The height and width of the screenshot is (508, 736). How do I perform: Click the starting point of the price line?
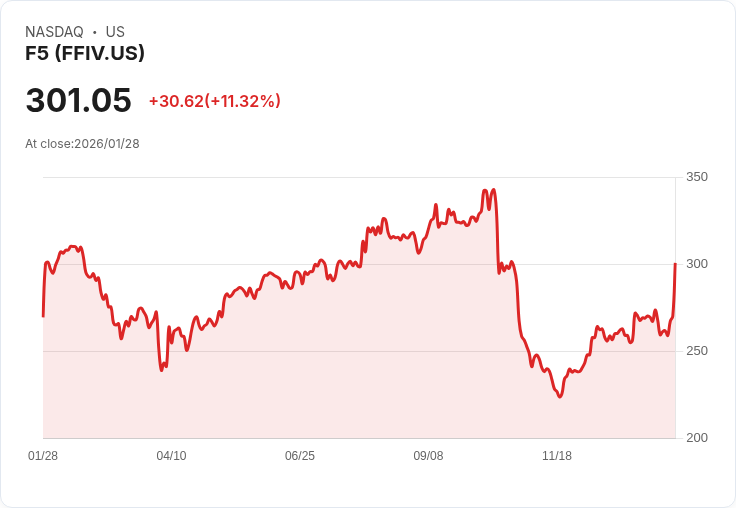(x=43, y=316)
